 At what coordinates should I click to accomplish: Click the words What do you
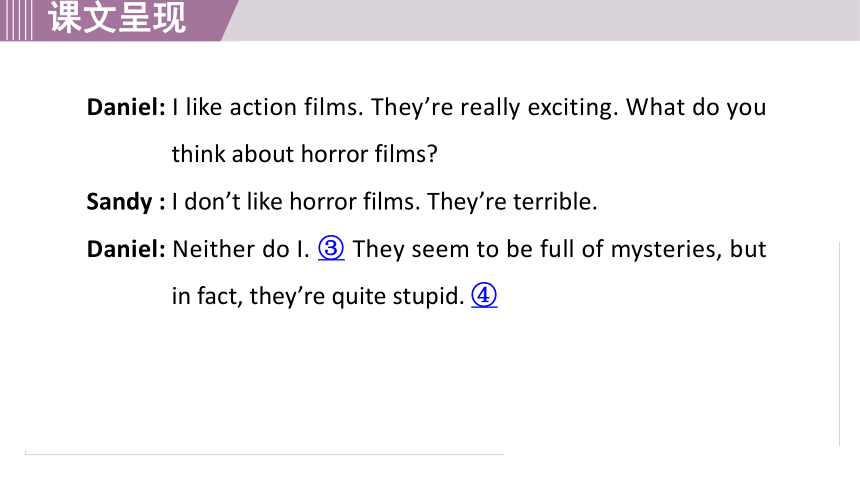tap(696, 108)
